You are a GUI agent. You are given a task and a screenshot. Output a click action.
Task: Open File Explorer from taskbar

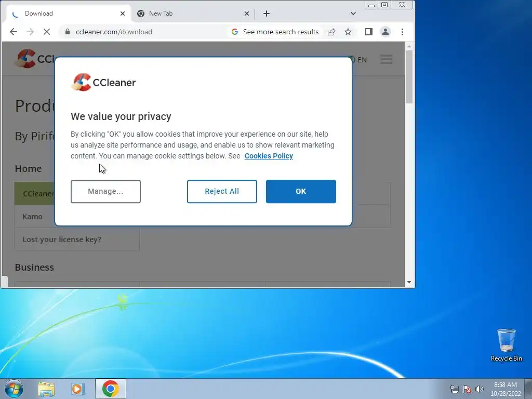[46, 389]
